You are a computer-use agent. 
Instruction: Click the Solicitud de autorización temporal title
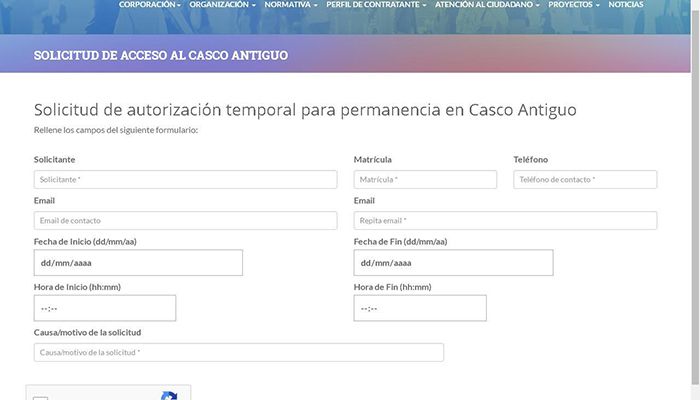pyautogui.click(x=305, y=110)
